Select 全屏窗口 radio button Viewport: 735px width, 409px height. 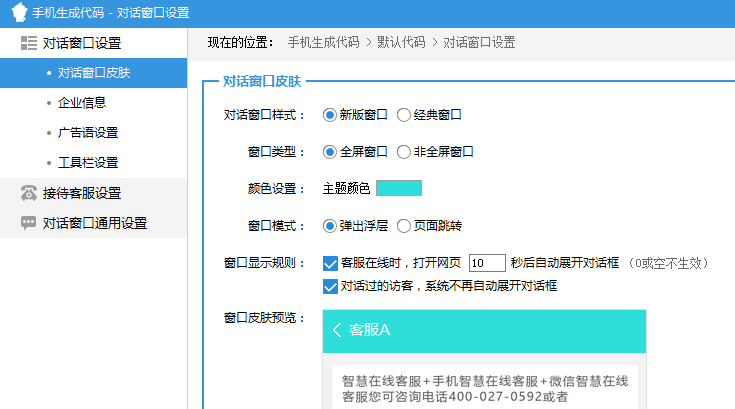click(x=330, y=152)
